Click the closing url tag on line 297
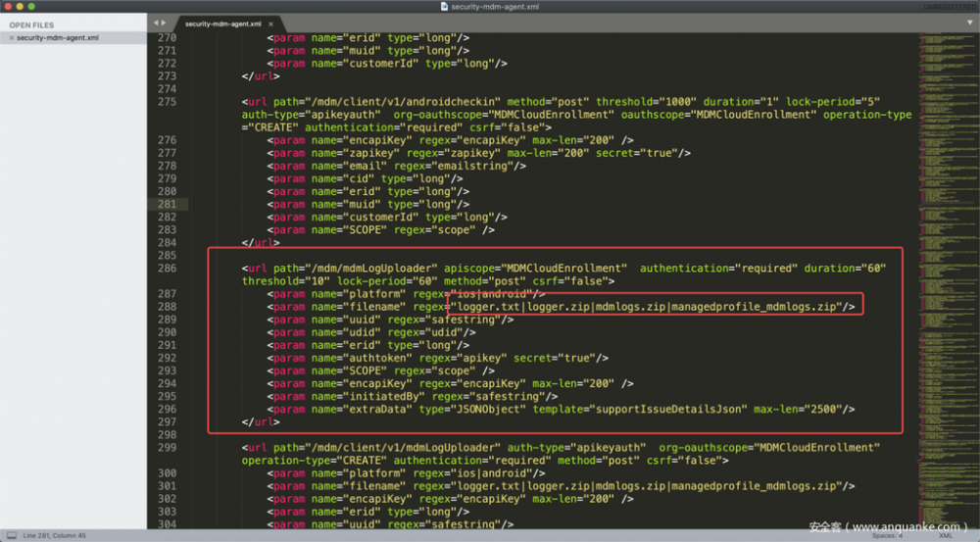Viewport: 980px width, 542px height. pos(261,422)
